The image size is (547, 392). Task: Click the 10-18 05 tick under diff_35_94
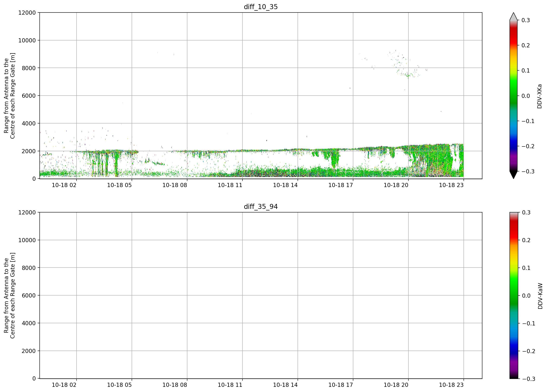point(119,385)
